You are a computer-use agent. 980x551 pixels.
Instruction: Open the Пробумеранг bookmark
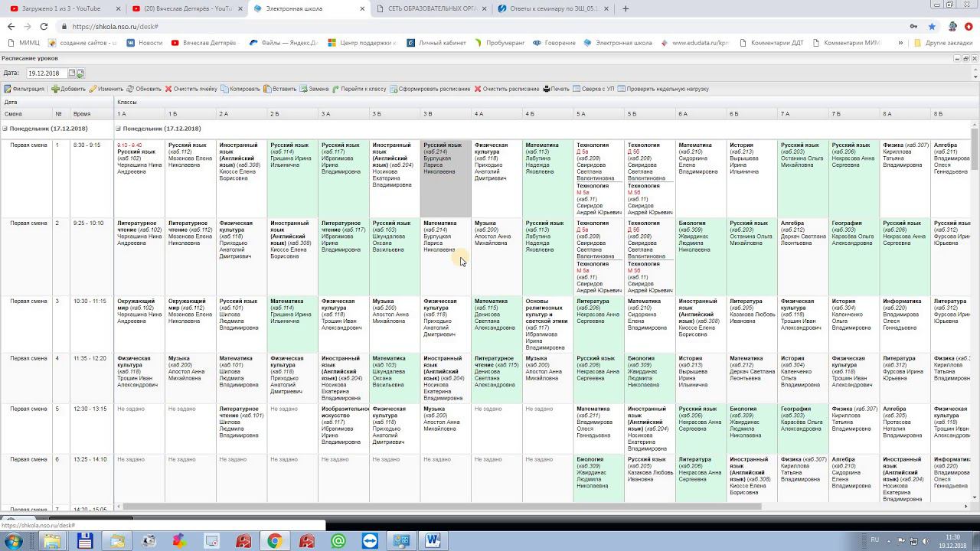[x=499, y=43]
